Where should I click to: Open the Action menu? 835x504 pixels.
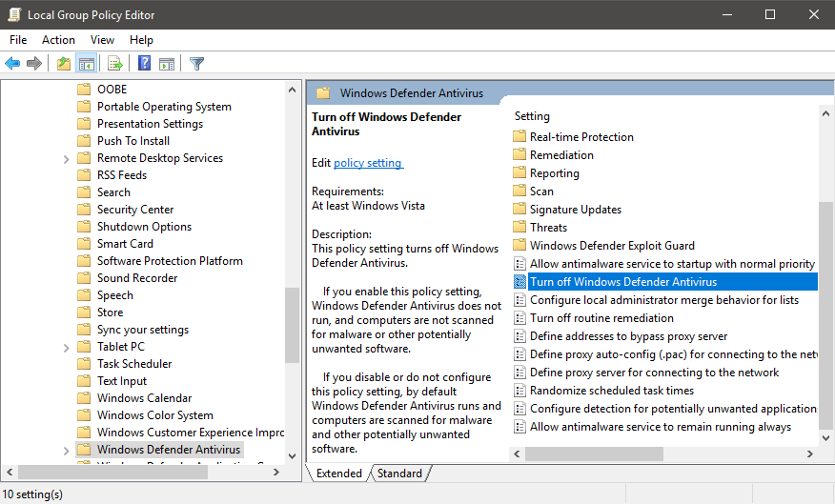click(58, 40)
